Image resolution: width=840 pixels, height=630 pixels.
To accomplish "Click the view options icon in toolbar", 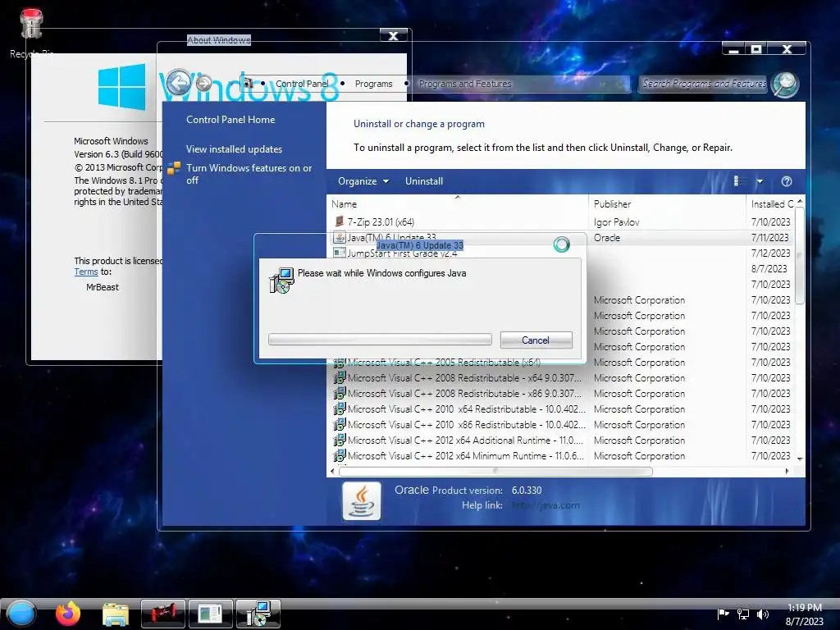I will (737, 181).
